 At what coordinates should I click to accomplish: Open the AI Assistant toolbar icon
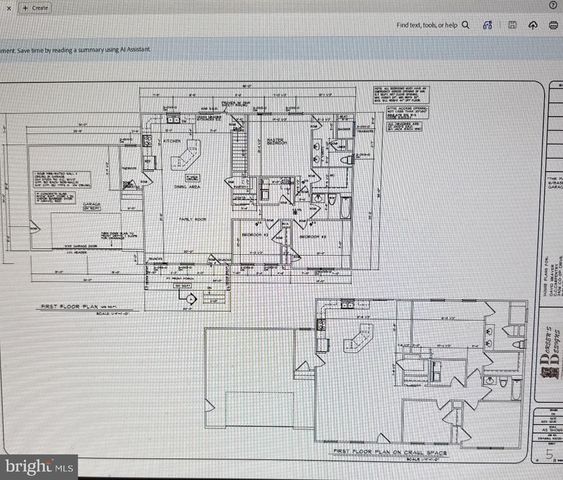point(487,25)
